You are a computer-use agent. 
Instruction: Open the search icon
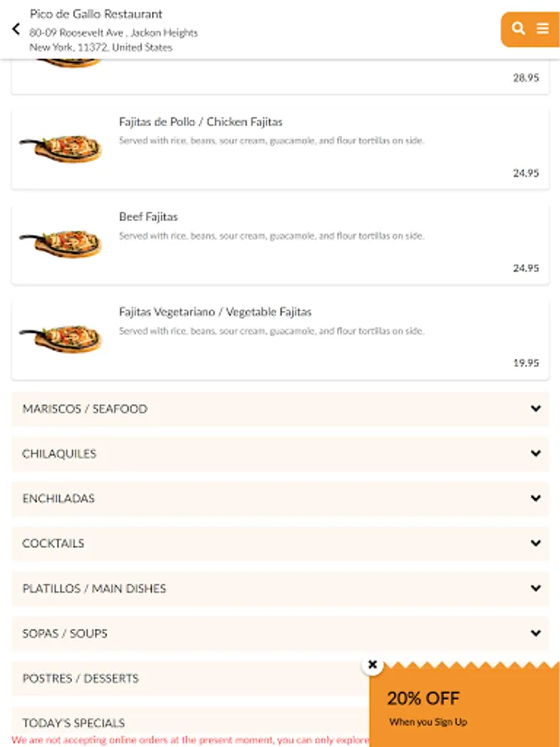click(519, 29)
